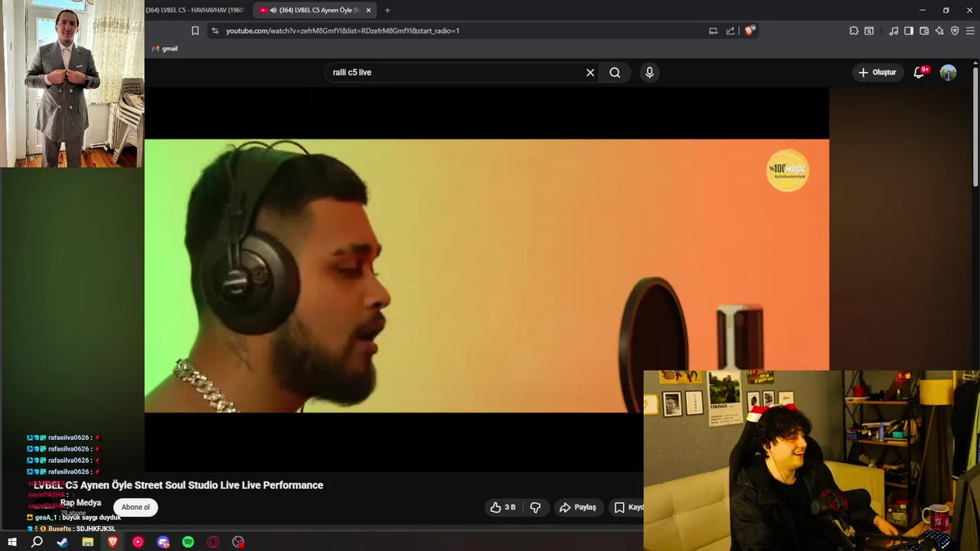Switch to the LVBEL C5 - HAVHAVHAV tab

click(197, 10)
